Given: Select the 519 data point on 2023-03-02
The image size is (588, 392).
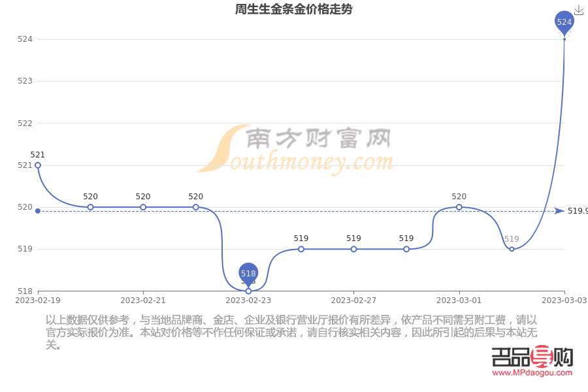Looking at the screenshot, I should click(512, 249).
